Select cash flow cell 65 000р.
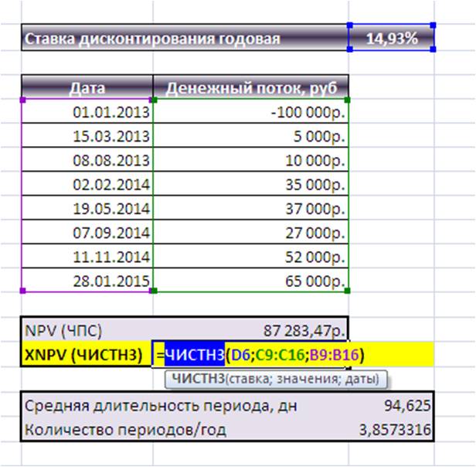476x467 pixels. tap(251, 280)
